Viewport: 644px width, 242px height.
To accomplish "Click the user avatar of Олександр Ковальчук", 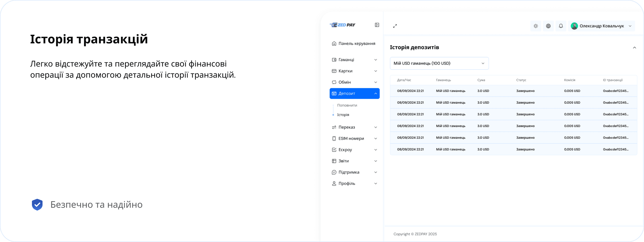I will (x=574, y=26).
